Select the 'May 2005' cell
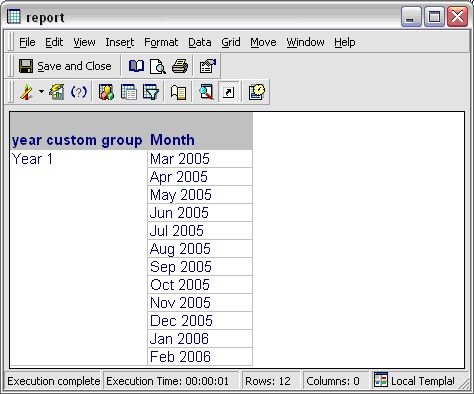The image size is (474, 394). click(200, 195)
